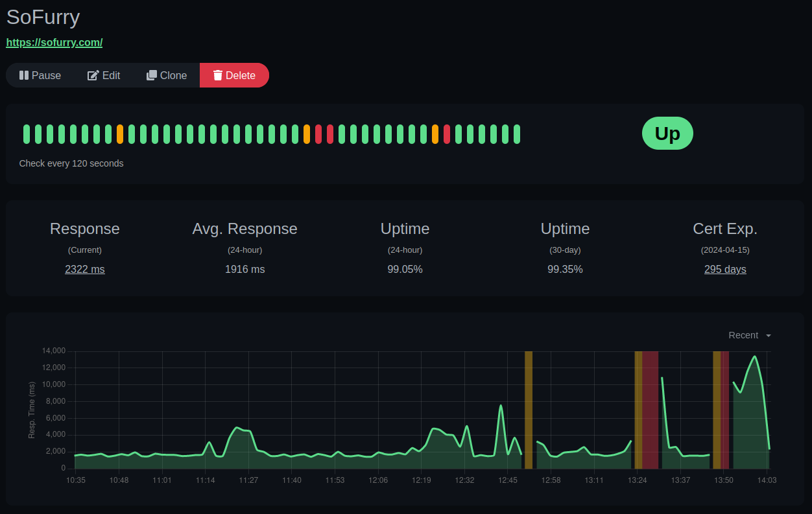The height and width of the screenshot is (514, 812).
Task: Click the "Avg. Response" heading
Action: [245, 229]
